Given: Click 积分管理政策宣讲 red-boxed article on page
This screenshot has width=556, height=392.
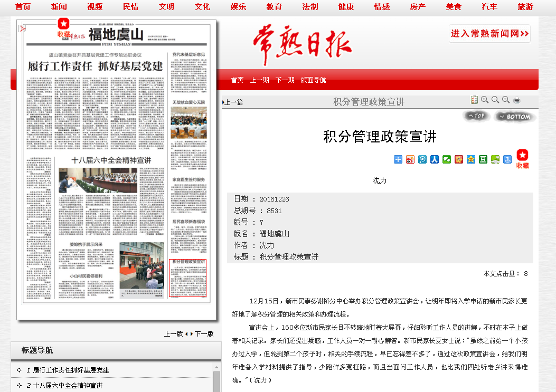Looking at the screenshot, I should click(x=188, y=278).
